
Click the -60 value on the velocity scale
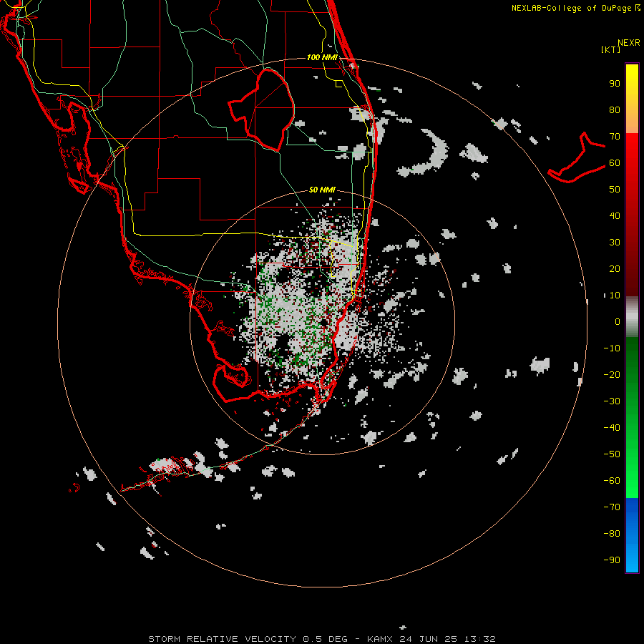[x=612, y=481]
